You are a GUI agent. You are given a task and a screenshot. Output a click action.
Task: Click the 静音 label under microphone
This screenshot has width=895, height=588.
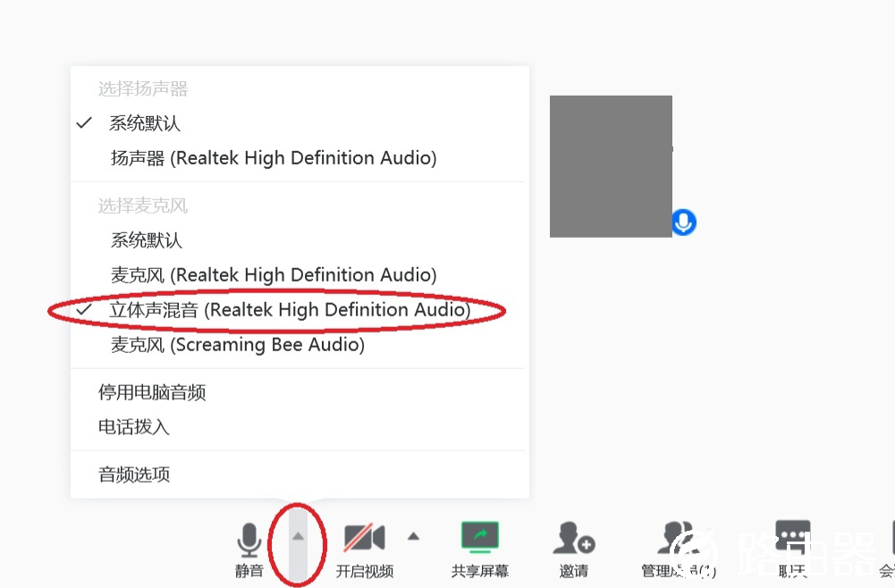[x=249, y=571]
